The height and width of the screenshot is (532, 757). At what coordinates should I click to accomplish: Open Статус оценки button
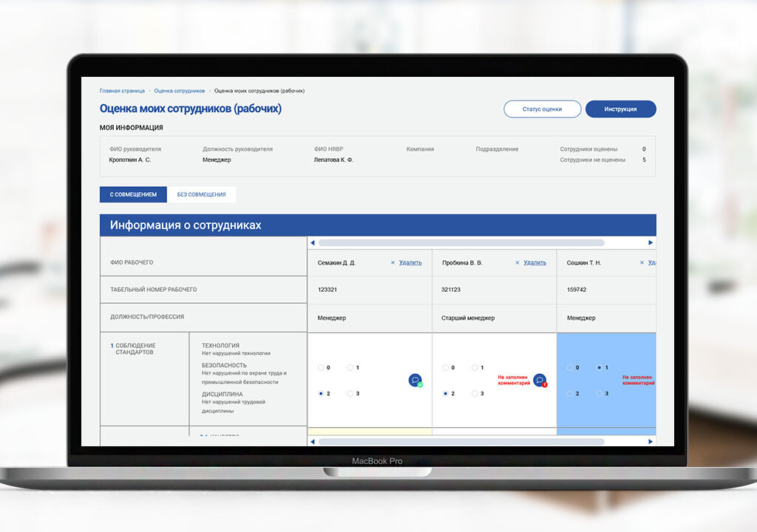point(542,109)
